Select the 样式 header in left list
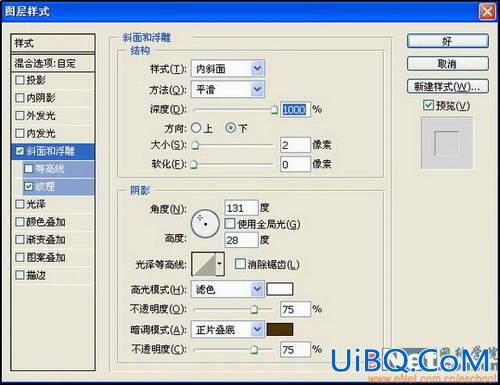The image size is (500, 385). click(x=53, y=43)
